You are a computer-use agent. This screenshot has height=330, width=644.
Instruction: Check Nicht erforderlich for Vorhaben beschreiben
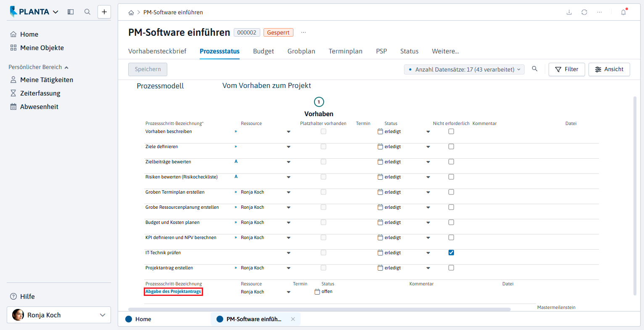(451, 131)
